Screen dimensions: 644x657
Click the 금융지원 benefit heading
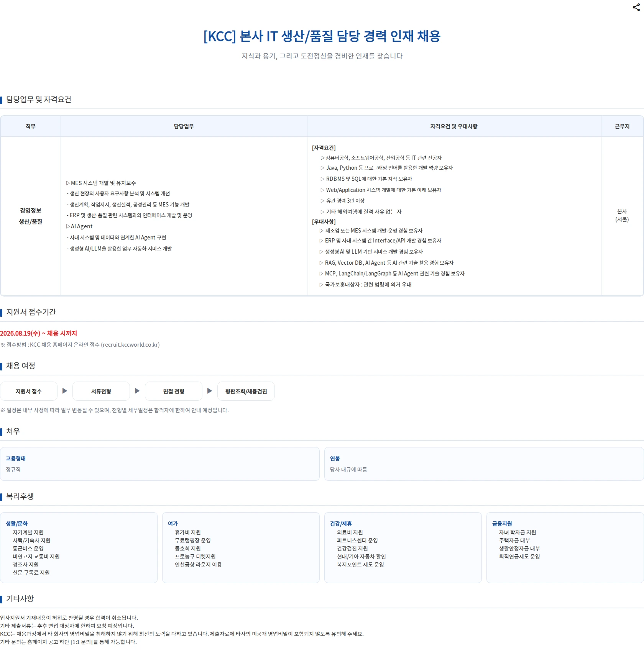[502, 524]
